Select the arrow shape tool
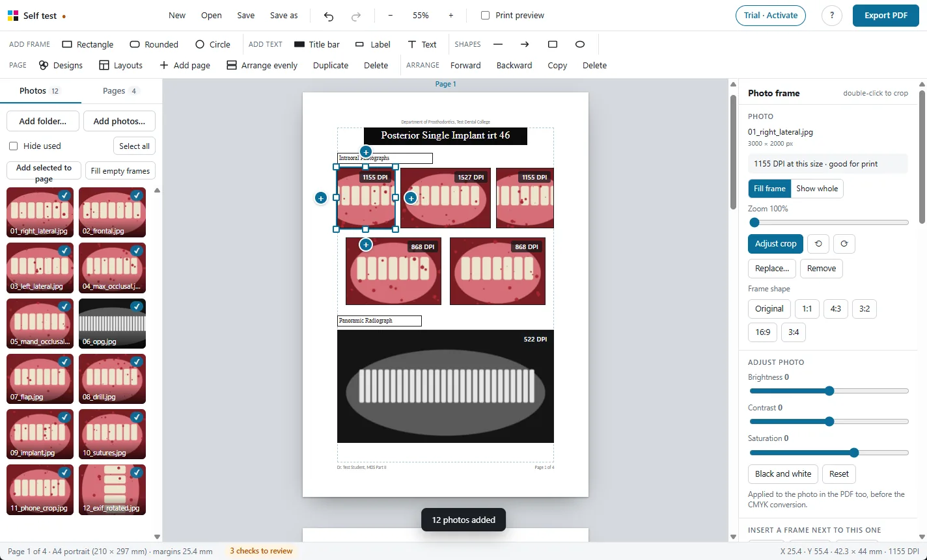Screen dimensions: 927x560 tap(525, 44)
